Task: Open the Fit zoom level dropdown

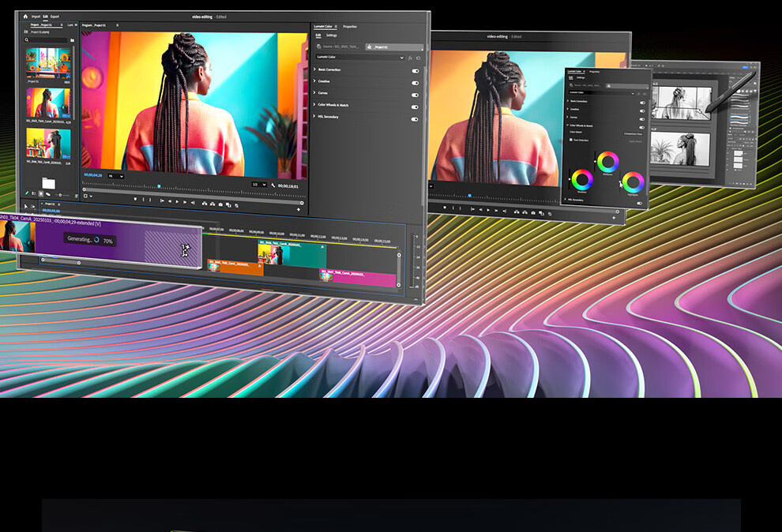Action: (x=115, y=175)
